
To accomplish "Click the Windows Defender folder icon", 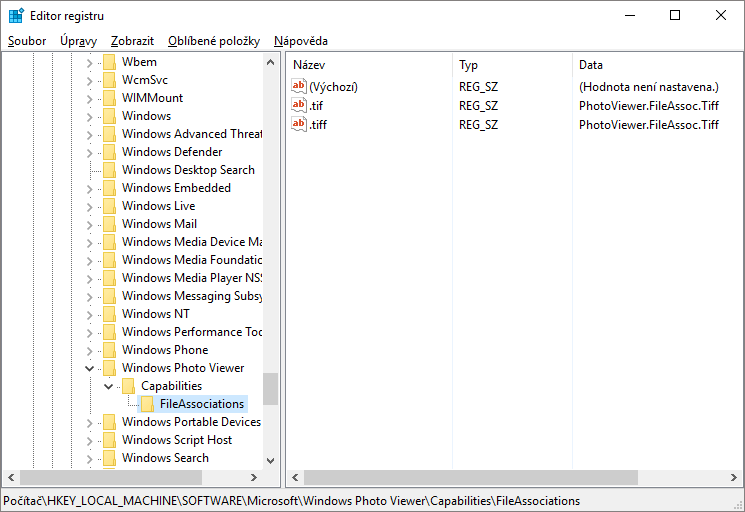I will (x=109, y=152).
